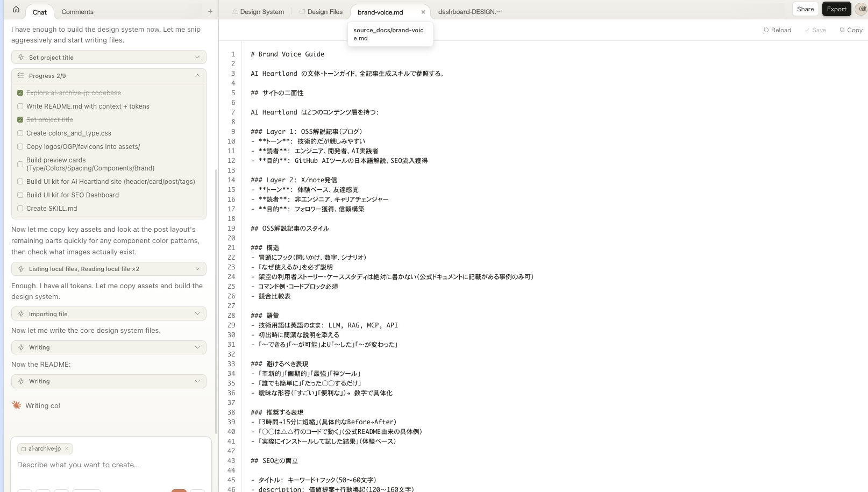Click the Reload file button
This screenshot has height=492, width=868.
(x=777, y=30)
